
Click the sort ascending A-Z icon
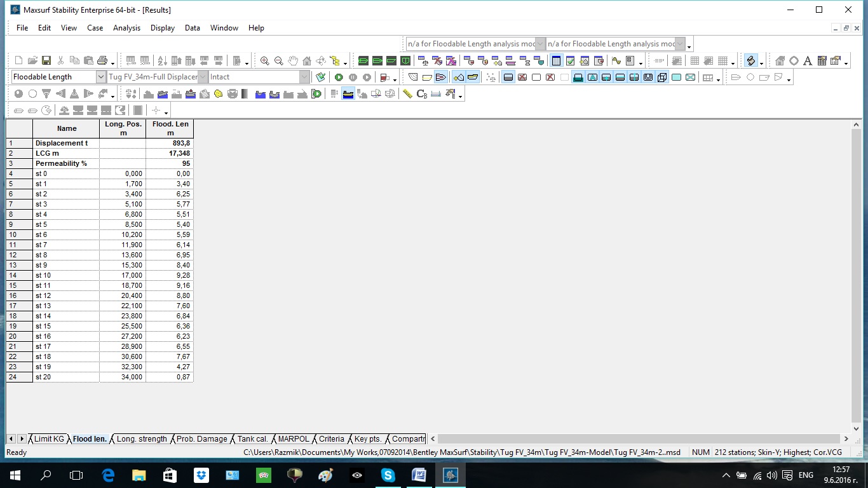[x=162, y=61]
